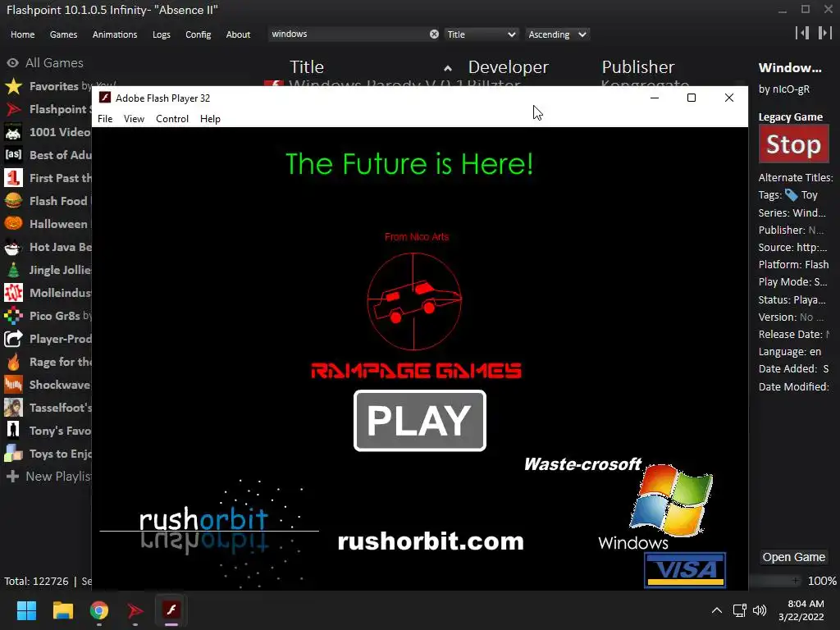Clear the search field with X icon
This screenshot has width=840, height=630.
click(434, 34)
